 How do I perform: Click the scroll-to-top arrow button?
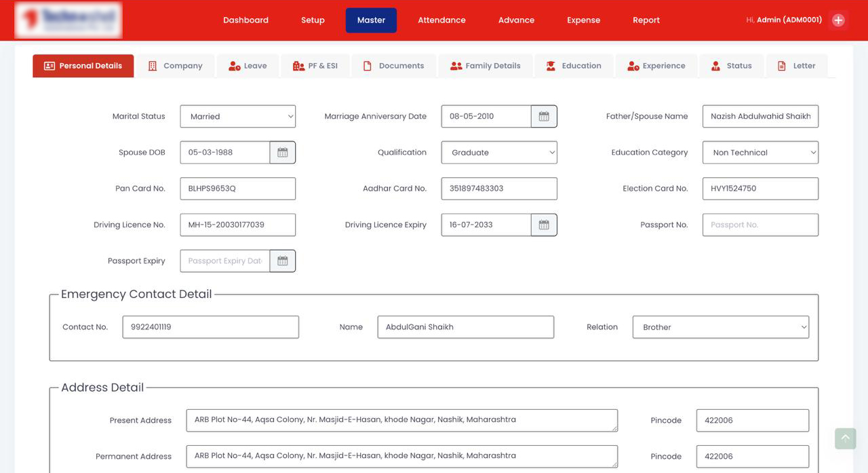(845, 438)
